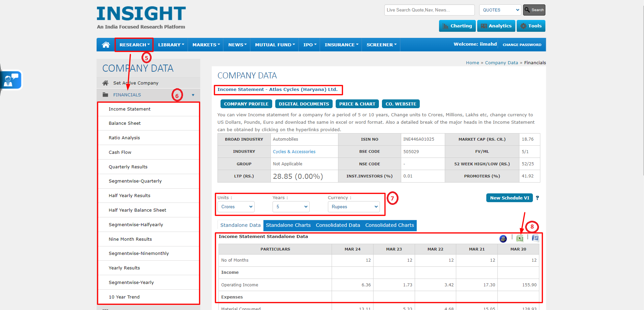Open the IPO menu

pyautogui.click(x=309, y=45)
